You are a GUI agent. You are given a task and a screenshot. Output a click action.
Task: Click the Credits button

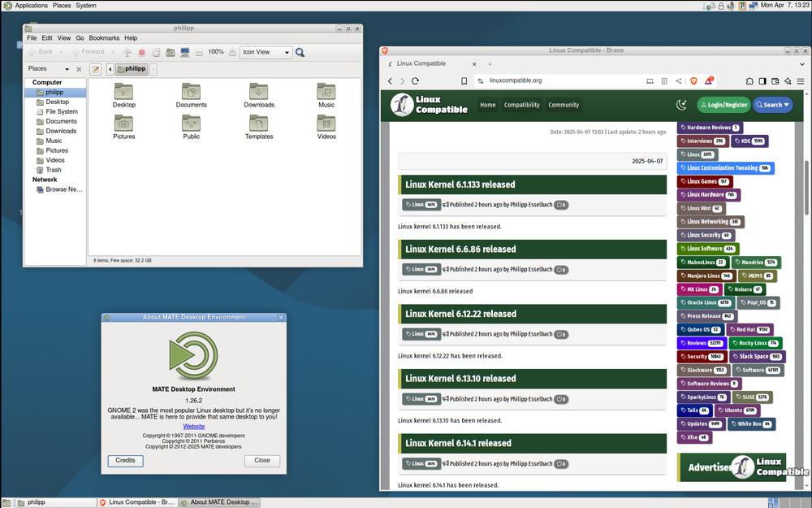[x=125, y=460]
